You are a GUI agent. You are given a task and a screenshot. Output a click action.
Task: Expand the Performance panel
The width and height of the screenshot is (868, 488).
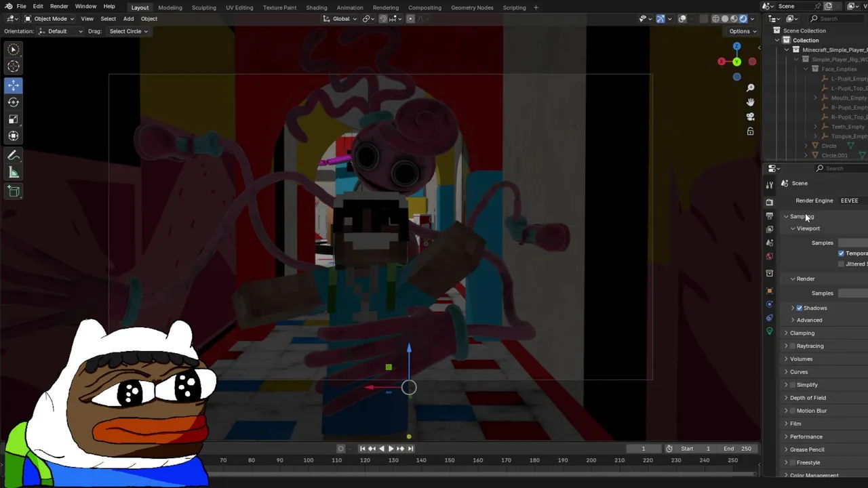(806, 436)
